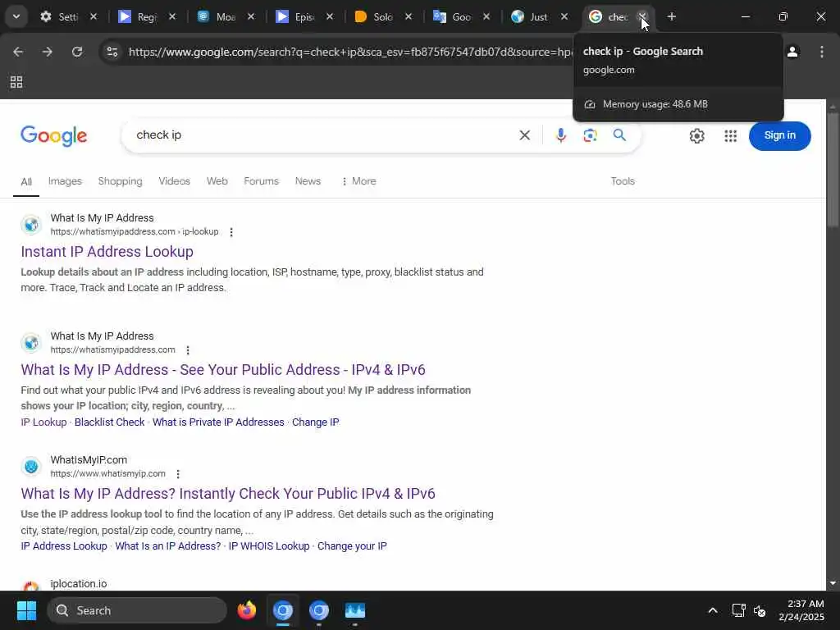840x630 pixels.
Task: Open the taskbar clock and date
Action: pyautogui.click(x=801, y=610)
